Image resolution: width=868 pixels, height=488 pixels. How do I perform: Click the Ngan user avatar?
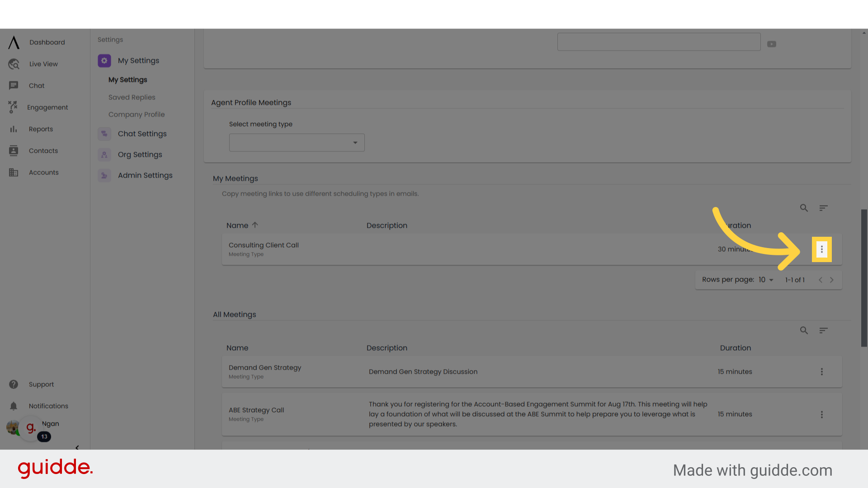(13, 427)
